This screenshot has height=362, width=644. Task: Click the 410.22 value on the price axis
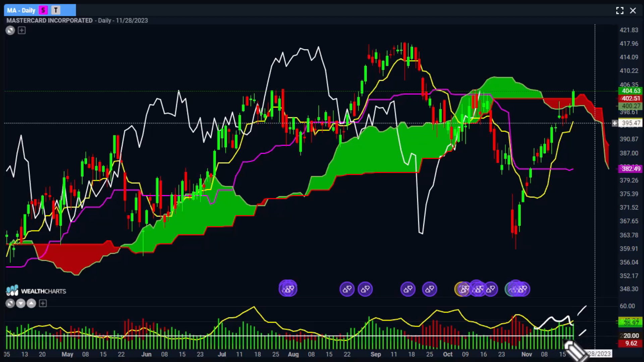[x=629, y=71]
